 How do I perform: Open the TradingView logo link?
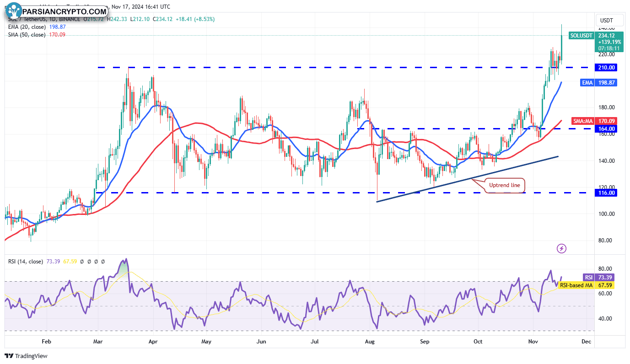coord(26,356)
